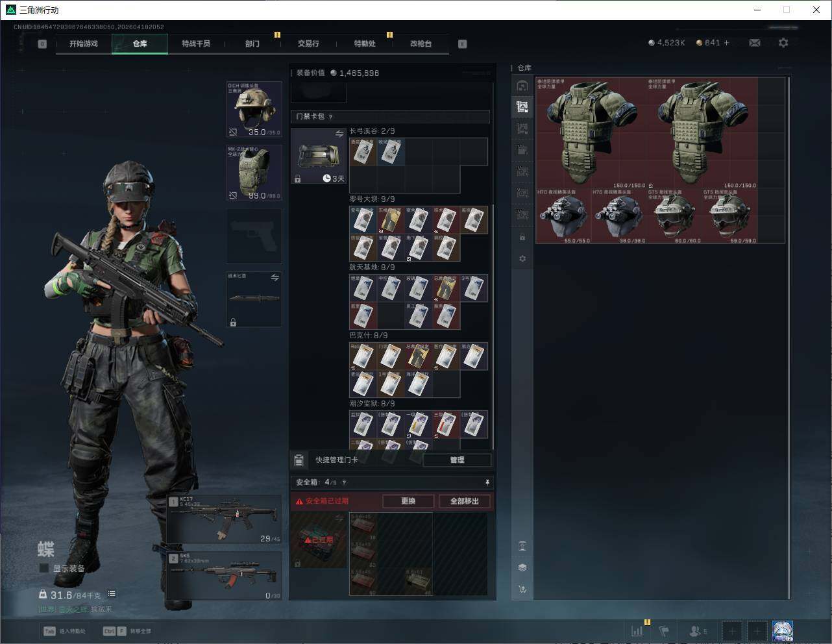Open the 部门 tab
Screen dimensions: 832x644
click(x=252, y=43)
